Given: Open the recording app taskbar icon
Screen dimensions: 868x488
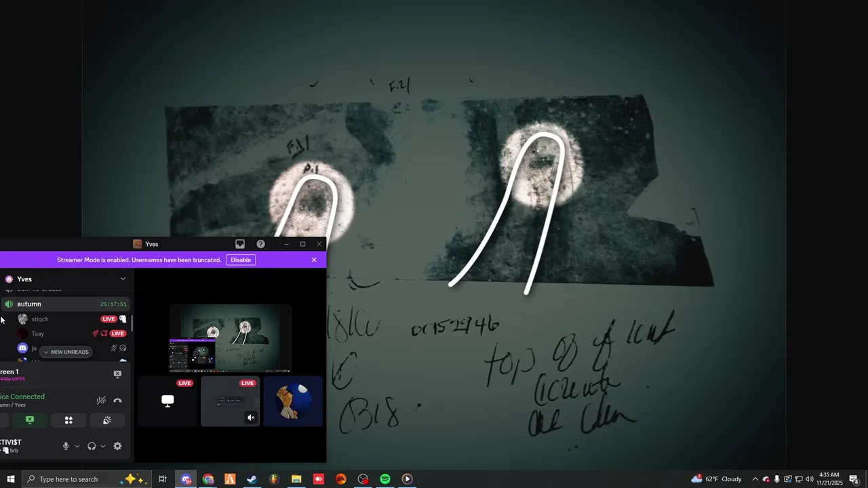Looking at the screenshot, I should tap(363, 479).
